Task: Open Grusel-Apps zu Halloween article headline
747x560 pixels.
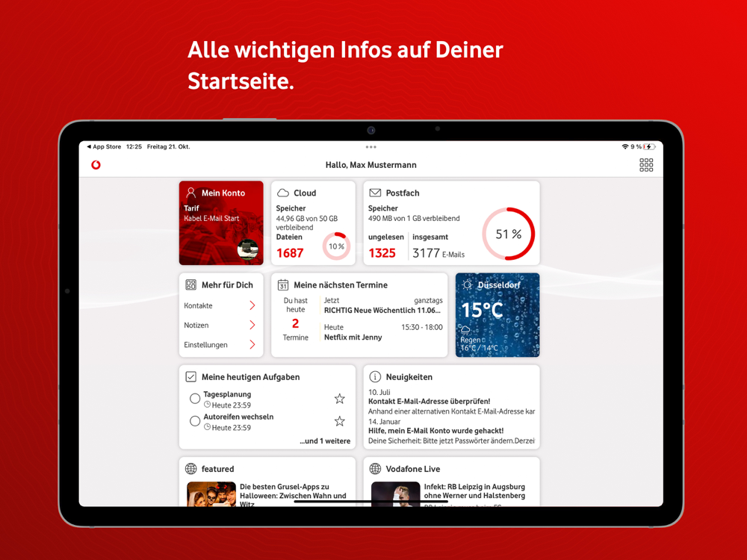Action: click(294, 495)
